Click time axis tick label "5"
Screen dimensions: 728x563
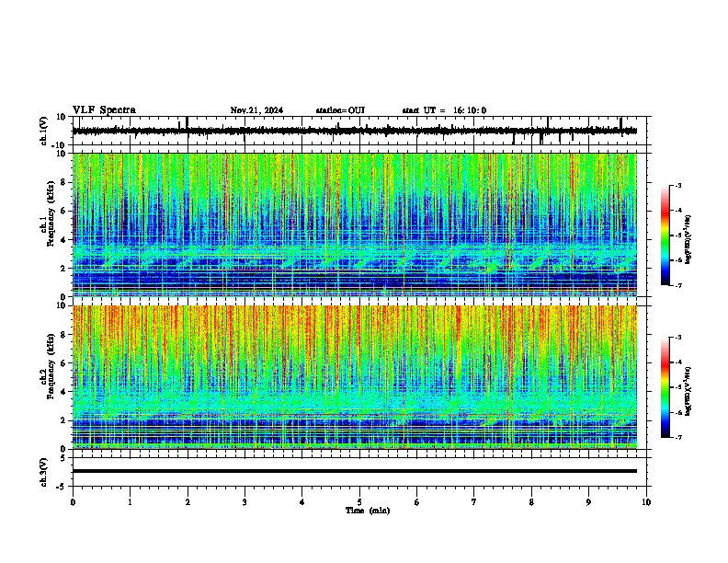tap(359, 502)
